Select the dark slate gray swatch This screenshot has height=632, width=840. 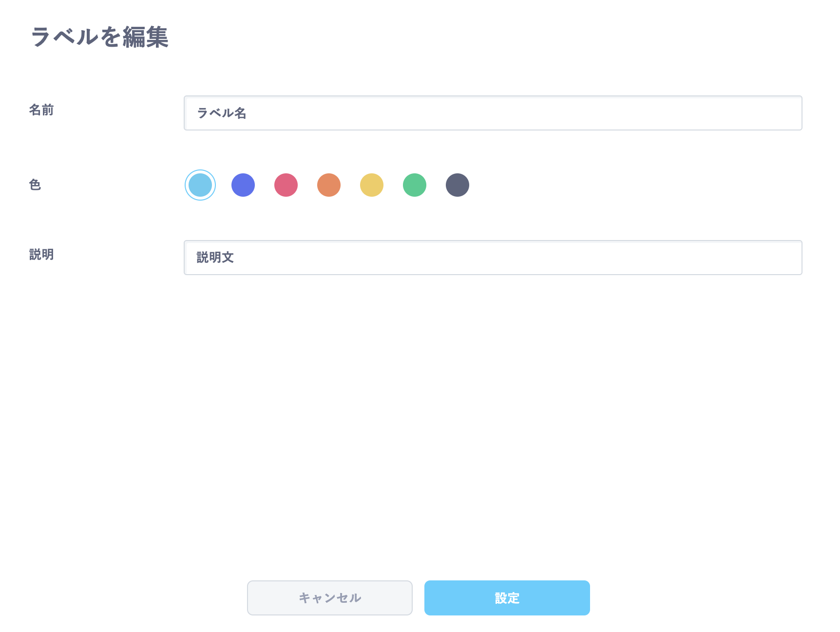(458, 185)
